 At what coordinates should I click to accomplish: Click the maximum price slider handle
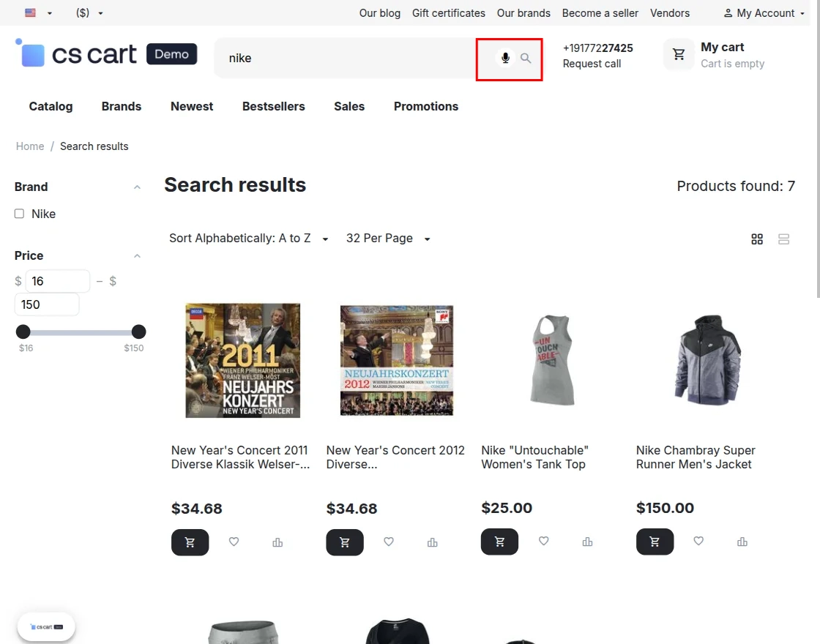[138, 332]
